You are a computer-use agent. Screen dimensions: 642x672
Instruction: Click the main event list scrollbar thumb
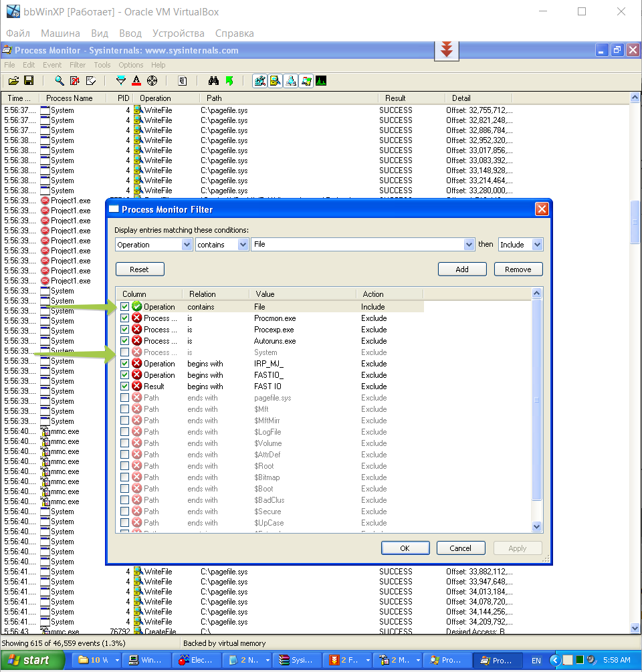coord(635,222)
